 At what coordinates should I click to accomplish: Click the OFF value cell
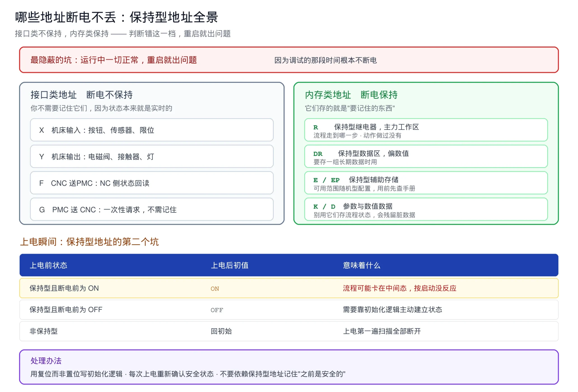pos(217,310)
